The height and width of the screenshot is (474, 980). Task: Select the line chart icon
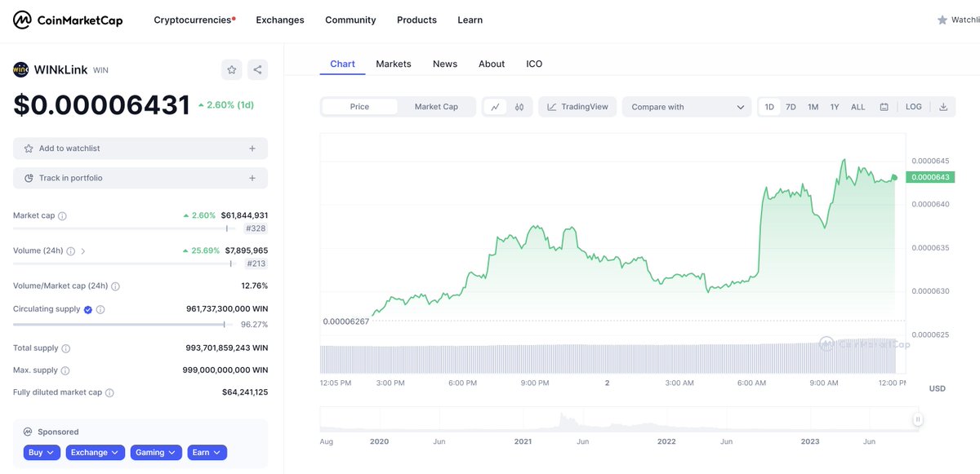coord(496,107)
